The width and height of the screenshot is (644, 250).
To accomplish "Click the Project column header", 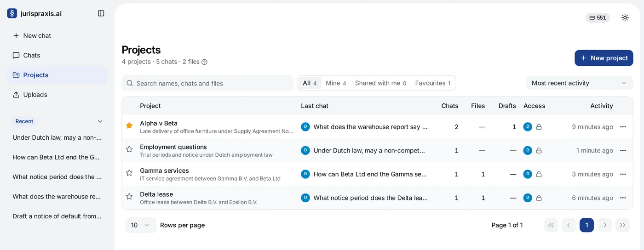I will 150,106.
